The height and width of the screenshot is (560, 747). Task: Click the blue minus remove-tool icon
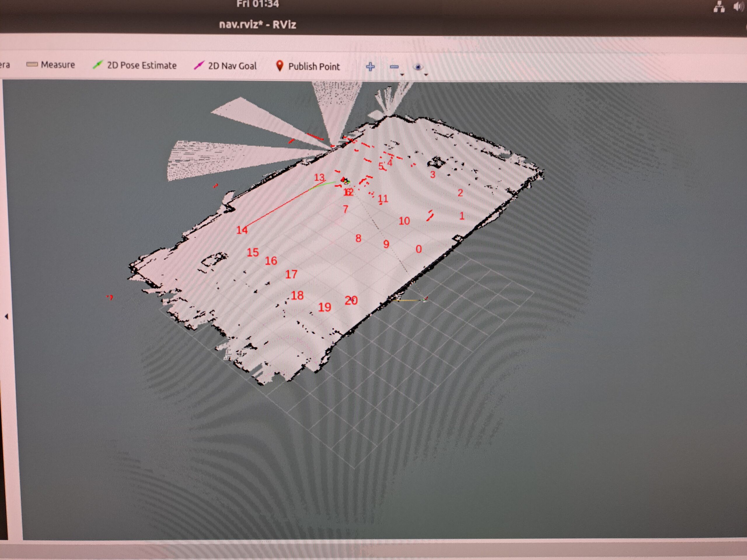[394, 67]
